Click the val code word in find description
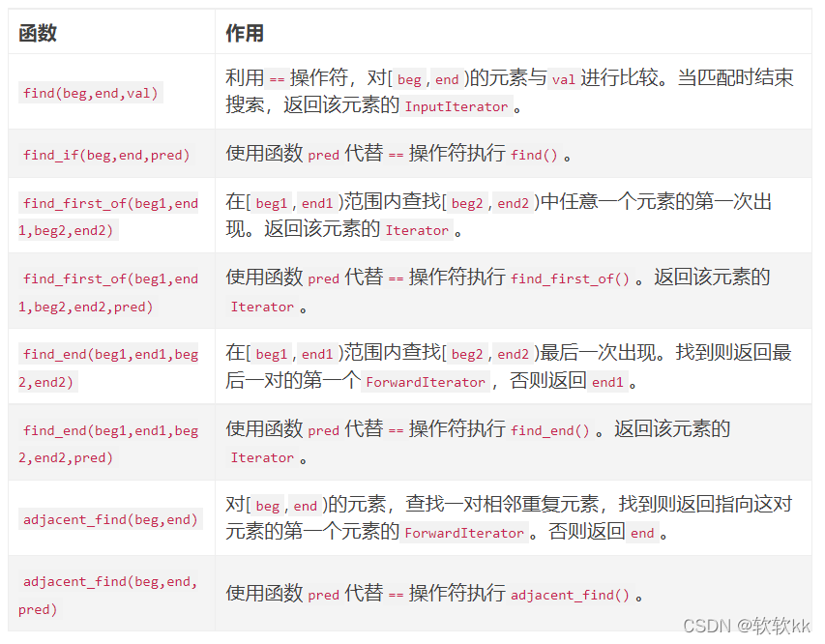The height and width of the screenshot is (644, 825). tap(564, 79)
